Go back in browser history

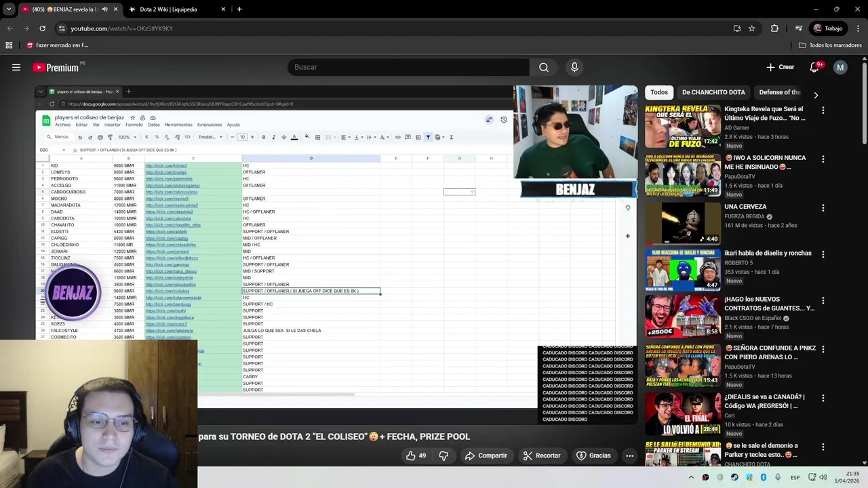[9, 28]
